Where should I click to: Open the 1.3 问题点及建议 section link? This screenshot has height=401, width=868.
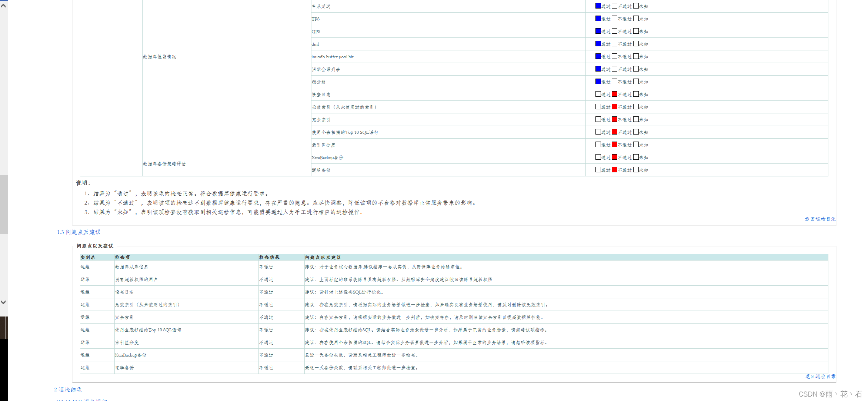tap(79, 232)
